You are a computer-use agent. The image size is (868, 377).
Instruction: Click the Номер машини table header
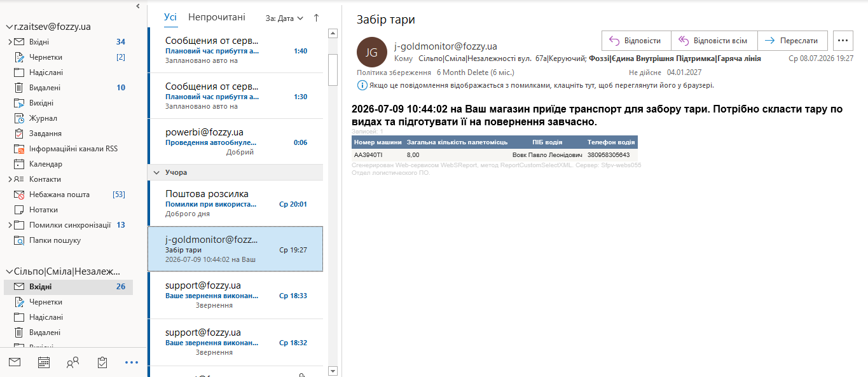378,142
